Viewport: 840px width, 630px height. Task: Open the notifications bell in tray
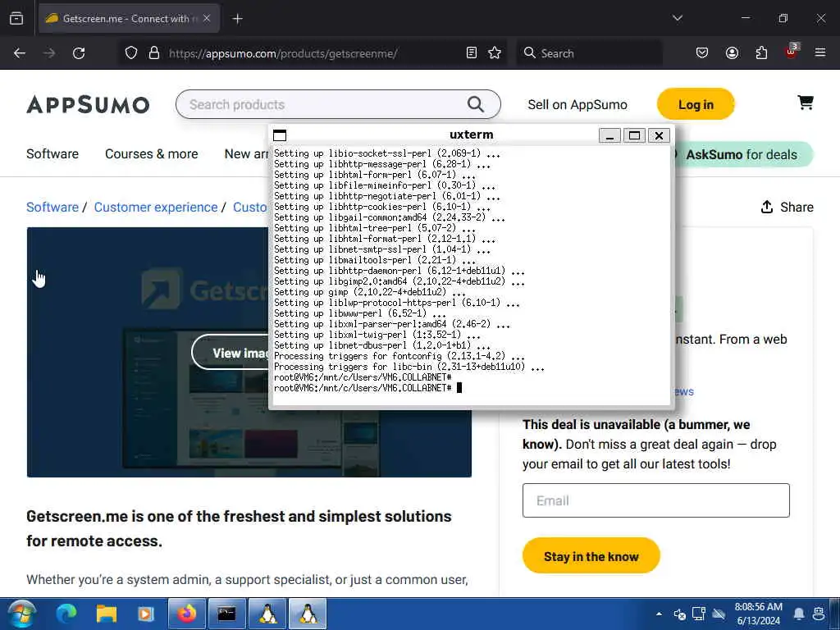click(799, 614)
